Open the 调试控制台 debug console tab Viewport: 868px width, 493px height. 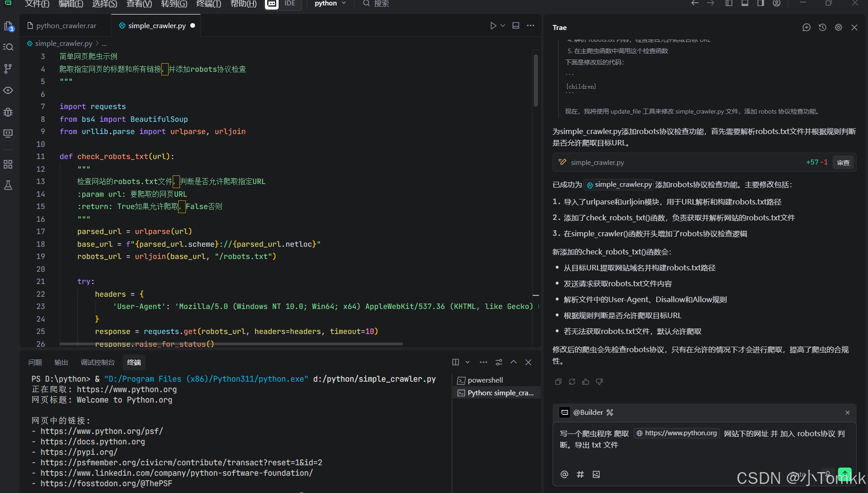point(98,363)
